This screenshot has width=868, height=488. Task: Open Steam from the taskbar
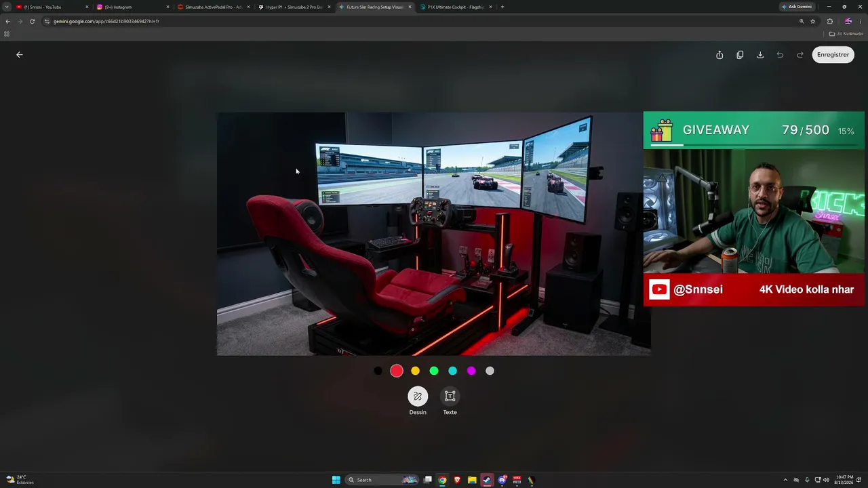click(x=487, y=480)
